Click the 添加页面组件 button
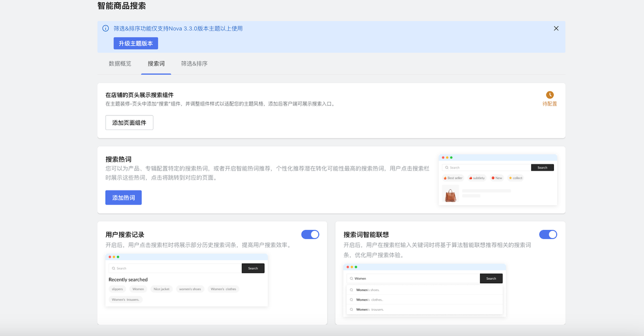644x336 pixels. [x=129, y=122]
